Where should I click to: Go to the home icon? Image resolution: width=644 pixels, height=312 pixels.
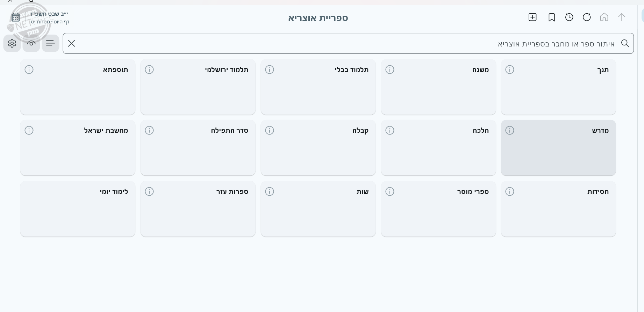tap(604, 17)
